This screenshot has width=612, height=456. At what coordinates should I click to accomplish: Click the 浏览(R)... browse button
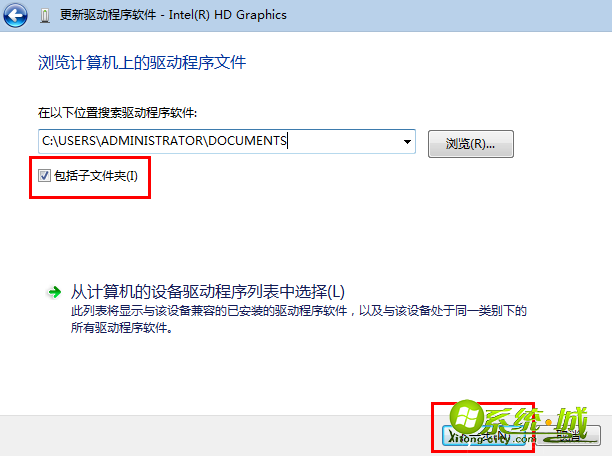coord(471,144)
